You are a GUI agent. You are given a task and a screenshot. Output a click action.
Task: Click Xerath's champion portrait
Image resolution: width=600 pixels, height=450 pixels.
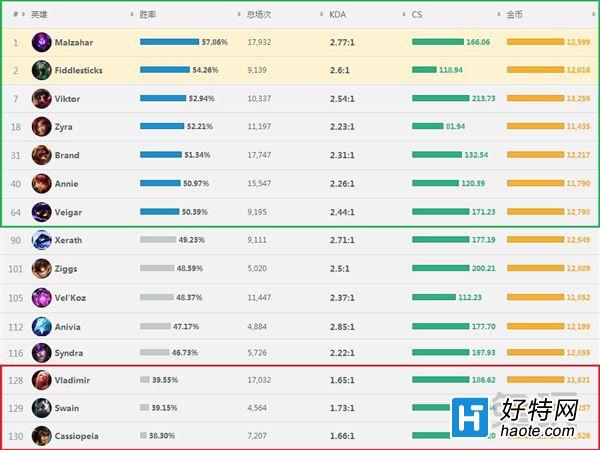pyautogui.click(x=41, y=240)
